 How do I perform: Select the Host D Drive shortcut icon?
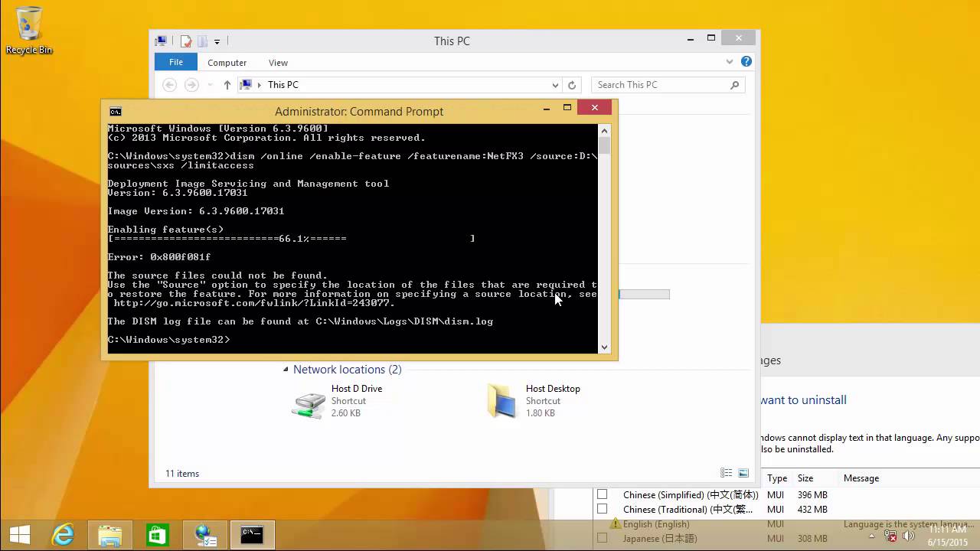click(308, 403)
